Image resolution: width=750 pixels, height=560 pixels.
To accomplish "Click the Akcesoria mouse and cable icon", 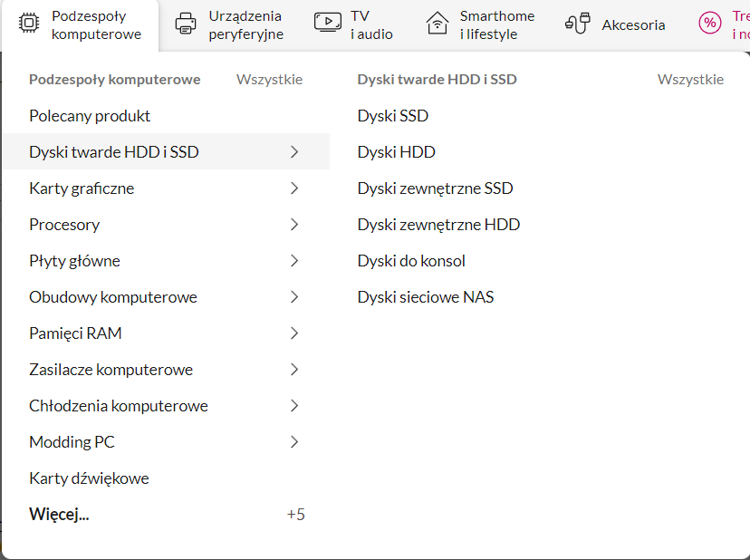I will pyautogui.click(x=577, y=24).
